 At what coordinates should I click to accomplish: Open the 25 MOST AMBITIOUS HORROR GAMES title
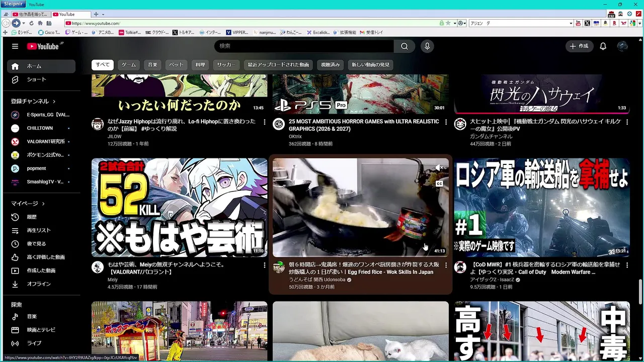364,125
